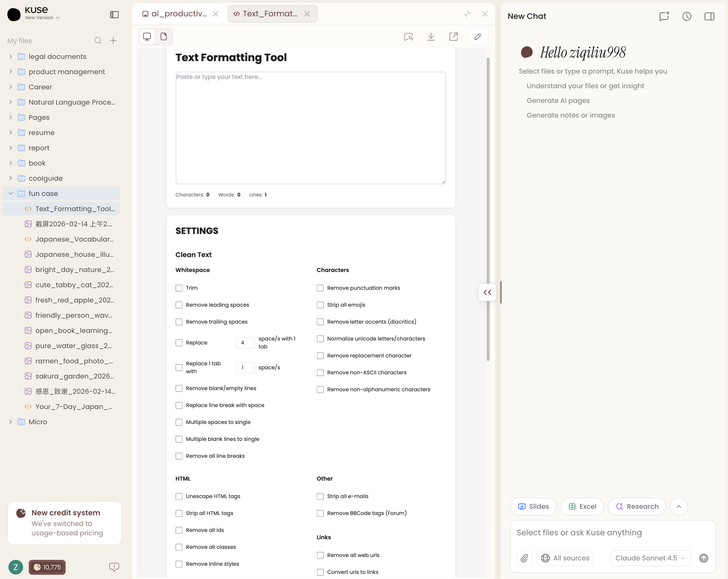Expand the Micro folder
The width and height of the screenshot is (728, 579).
[x=10, y=422]
